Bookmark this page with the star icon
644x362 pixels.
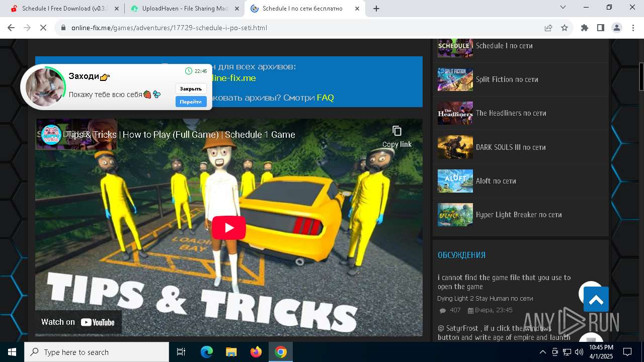point(565,28)
